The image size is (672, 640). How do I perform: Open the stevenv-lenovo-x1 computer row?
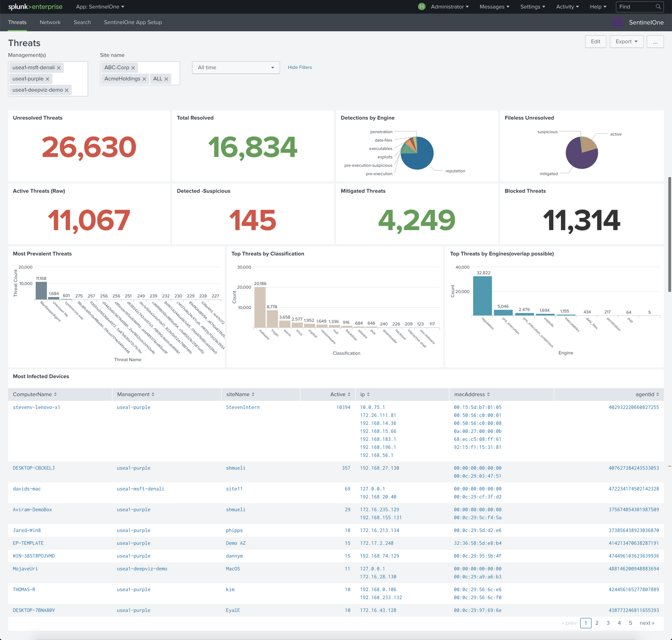click(36, 407)
